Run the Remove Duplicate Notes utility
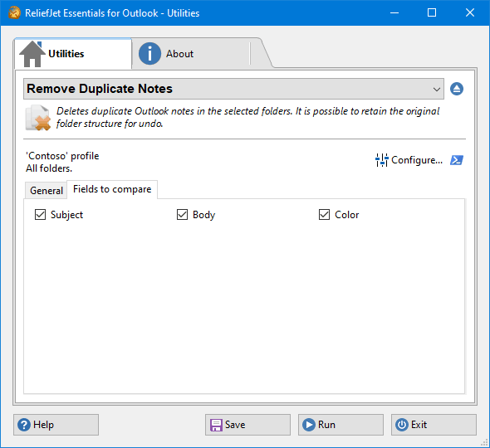This screenshot has height=448, width=490. tap(341, 425)
